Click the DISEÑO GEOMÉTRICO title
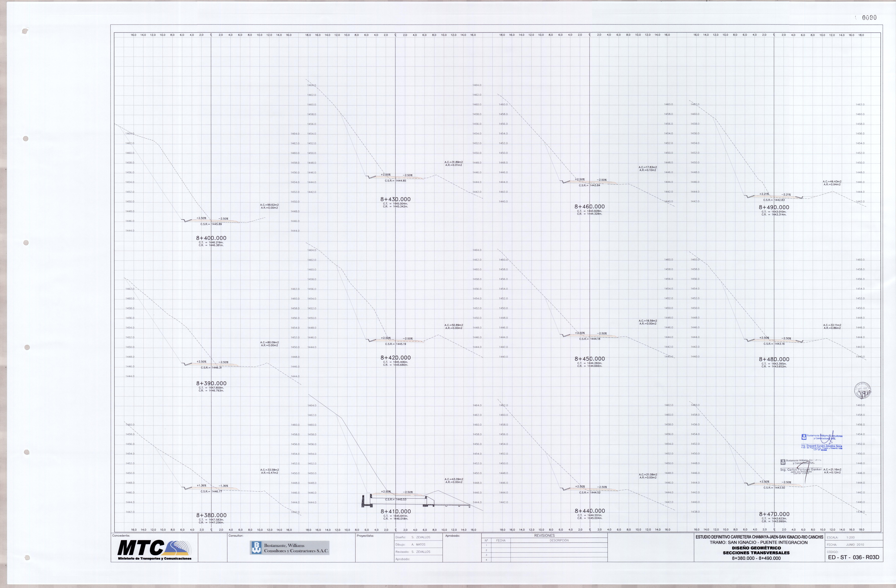This screenshot has width=896, height=588. [756, 548]
